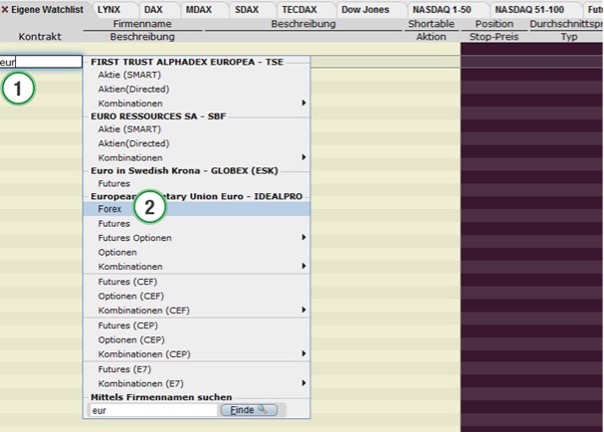This screenshot has width=604, height=432.
Task: Click the Stop-Preis column header
Action: 494,36
